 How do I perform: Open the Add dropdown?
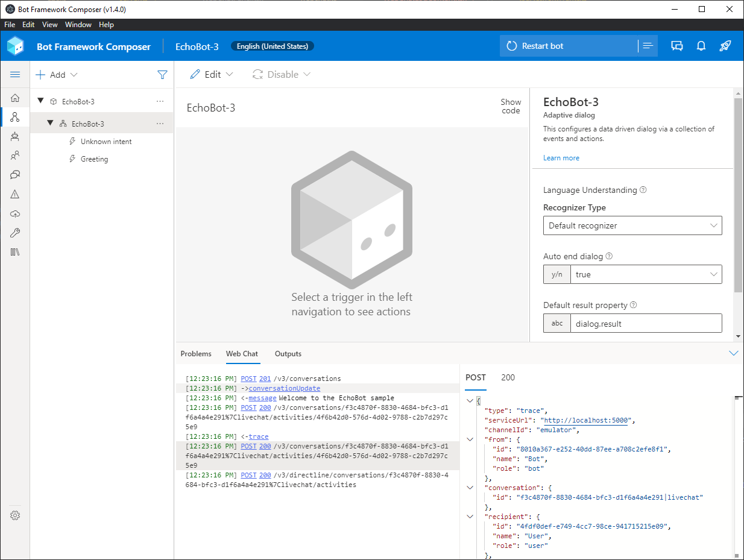click(57, 75)
